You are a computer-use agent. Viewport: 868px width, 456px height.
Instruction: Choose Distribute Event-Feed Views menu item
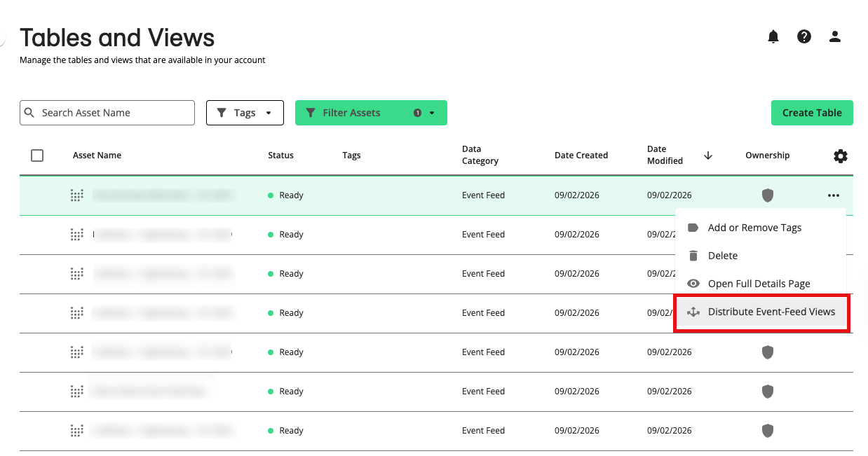click(771, 312)
